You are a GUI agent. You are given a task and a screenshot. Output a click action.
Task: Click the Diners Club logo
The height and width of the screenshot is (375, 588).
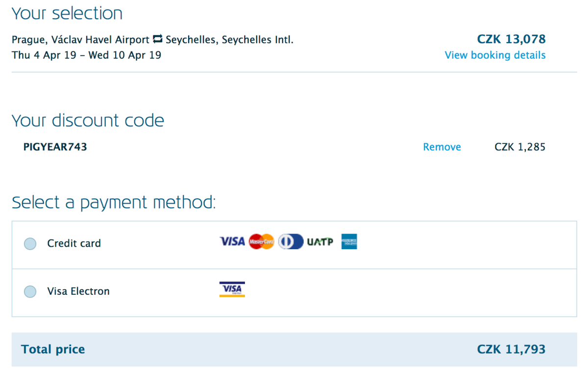(291, 241)
